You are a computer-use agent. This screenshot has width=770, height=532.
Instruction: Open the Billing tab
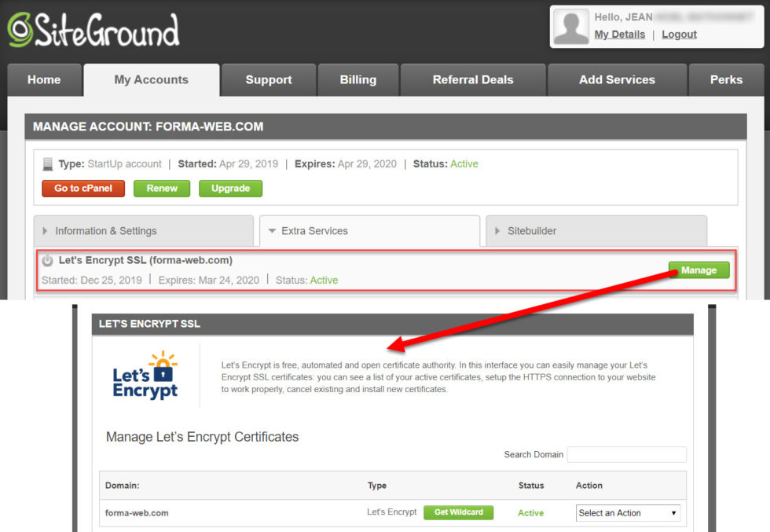point(358,79)
